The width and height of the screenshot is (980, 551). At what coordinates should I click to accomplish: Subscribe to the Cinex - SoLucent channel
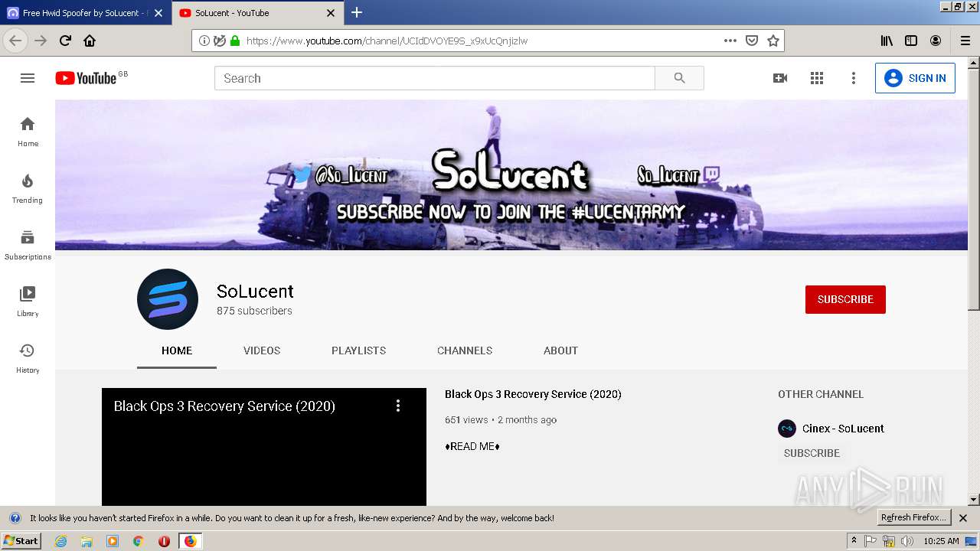812,453
